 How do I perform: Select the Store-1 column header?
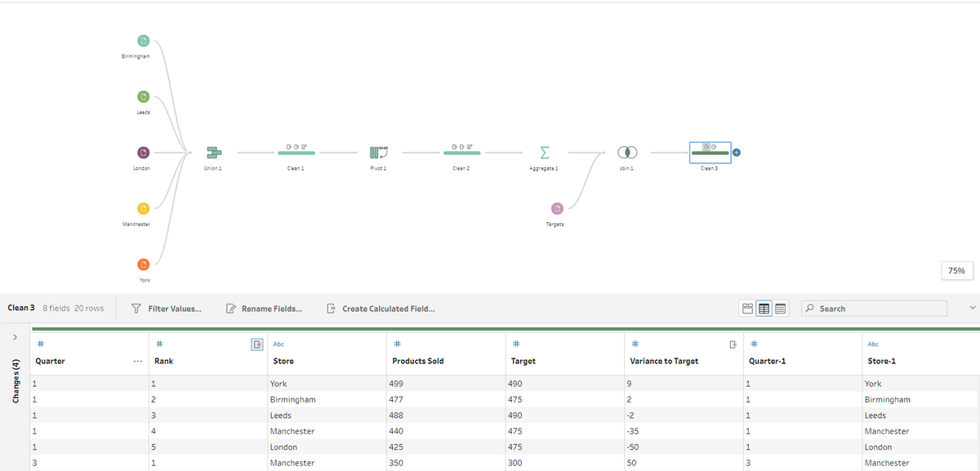click(882, 361)
